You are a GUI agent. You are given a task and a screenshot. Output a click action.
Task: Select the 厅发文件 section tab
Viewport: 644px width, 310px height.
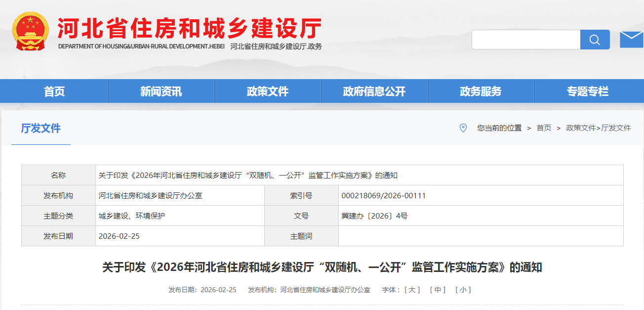40,129
